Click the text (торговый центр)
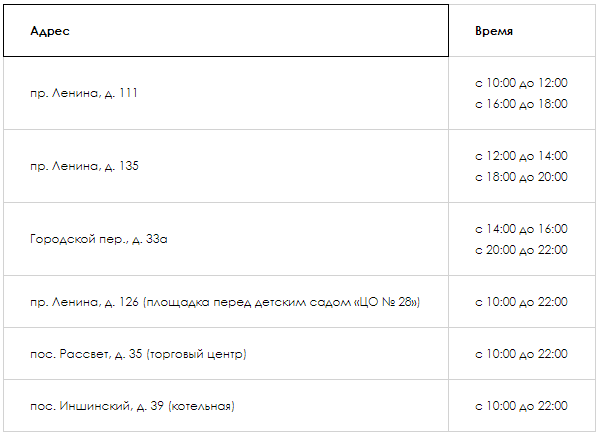This screenshot has width=601, height=438. pyautogui.click(x=196, y=354)
